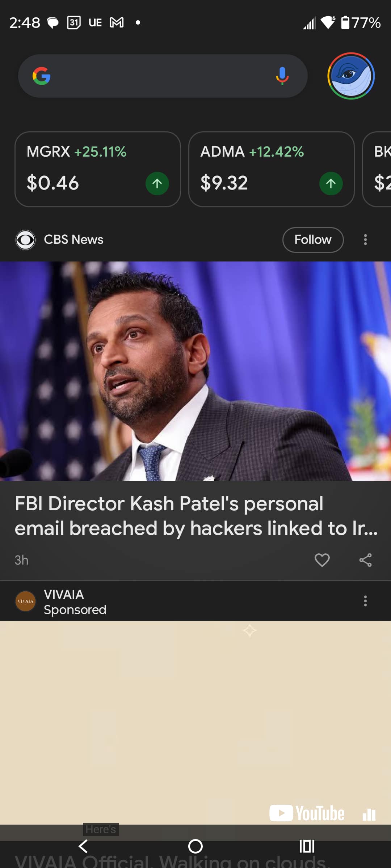Viewport: 391px width, 868px height.
Task: Tap the article photo thumbnail
Action: click(195, 371)
